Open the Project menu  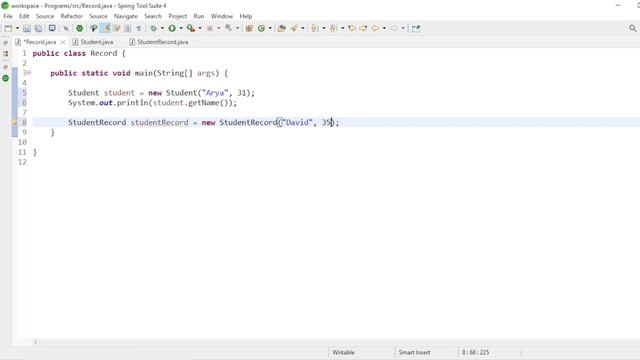(178, 16)
